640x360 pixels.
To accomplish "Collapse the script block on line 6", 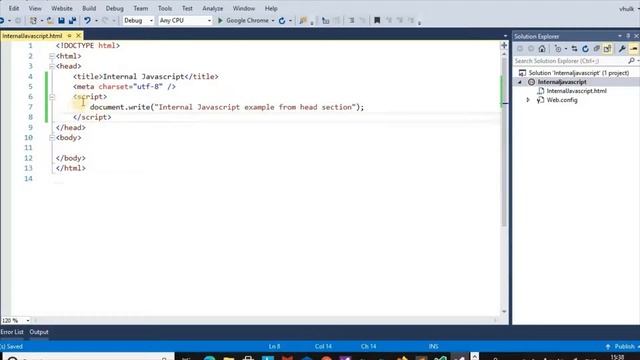I will (52, 97).
